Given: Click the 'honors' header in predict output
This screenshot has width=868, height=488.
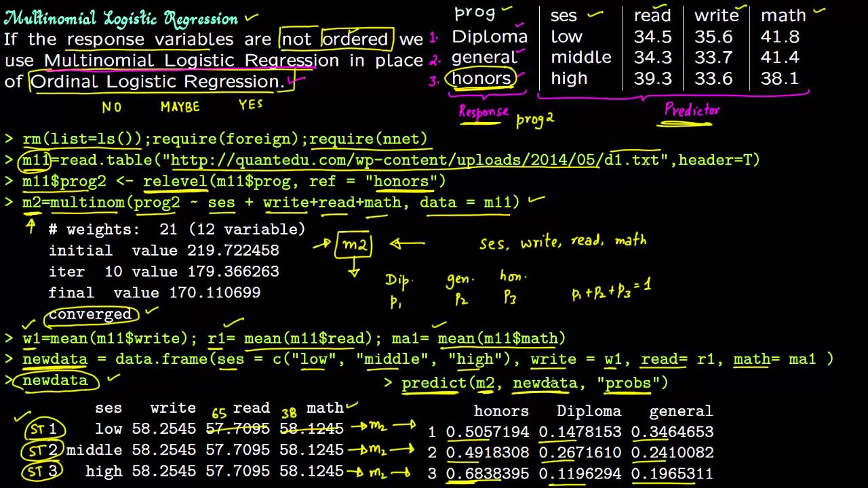Looking at the screenshot, I should (x=501, y=411).
